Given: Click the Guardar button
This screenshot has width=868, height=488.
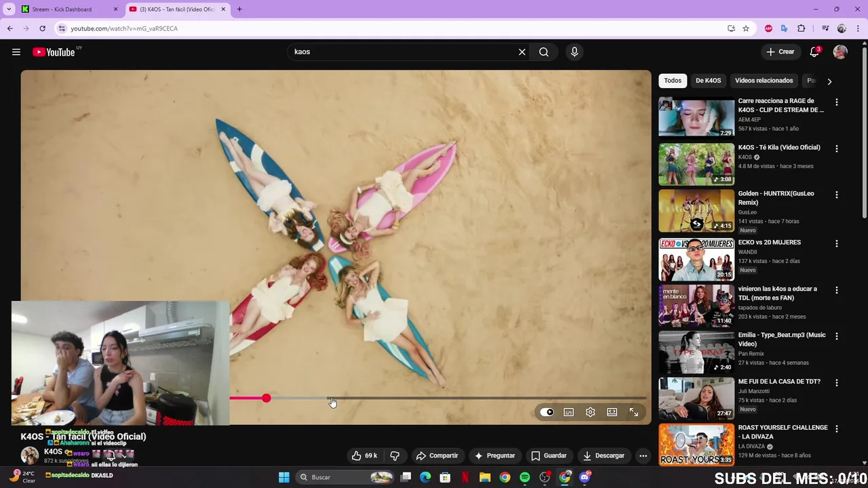Looking at the screenshot, I should point(549,455).
